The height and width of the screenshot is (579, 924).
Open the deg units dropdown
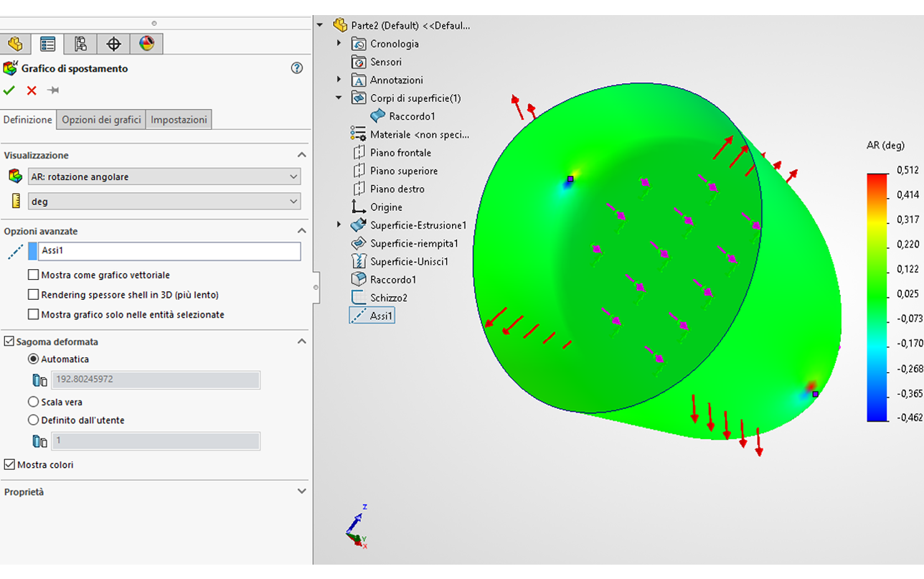coord(164,202)
